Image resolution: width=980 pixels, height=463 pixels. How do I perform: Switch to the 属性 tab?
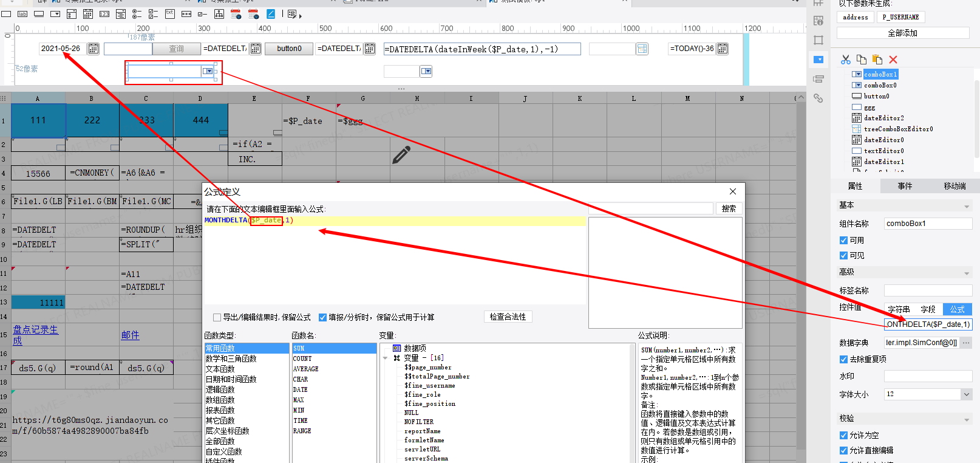(855, 186)
